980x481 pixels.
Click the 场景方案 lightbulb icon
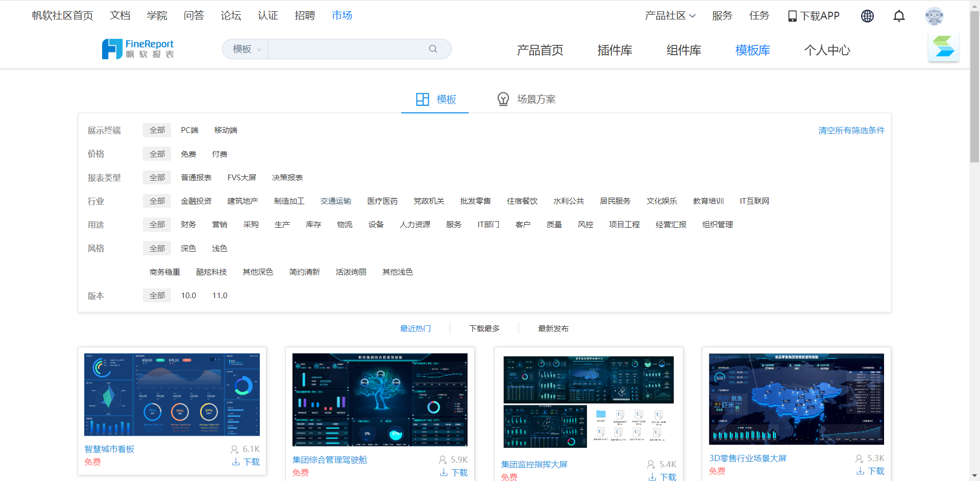pyautogui.click(x=503, y=99)
